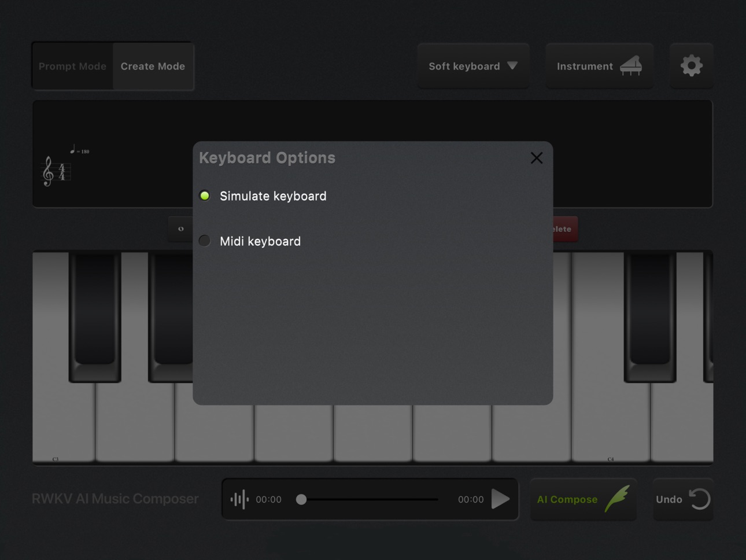746x560 pixels.
Task: Click the treble clef on the staff
Action: click(x=48, y=171)
